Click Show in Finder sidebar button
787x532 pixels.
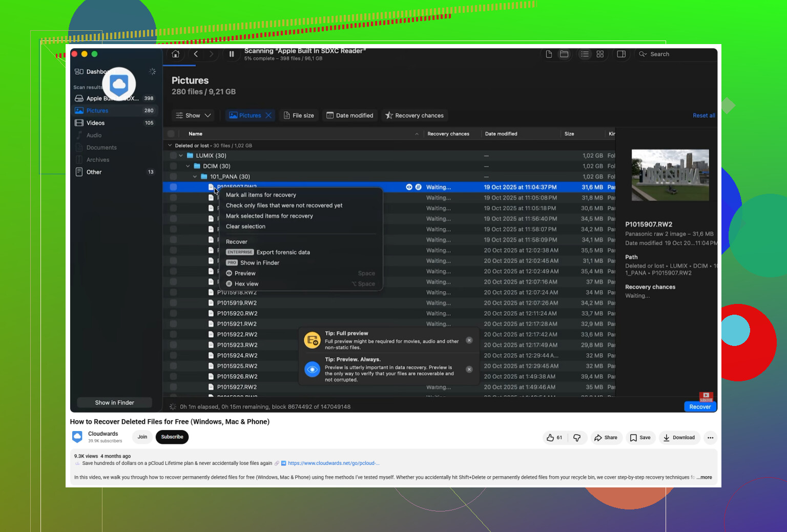pos(114,402)
